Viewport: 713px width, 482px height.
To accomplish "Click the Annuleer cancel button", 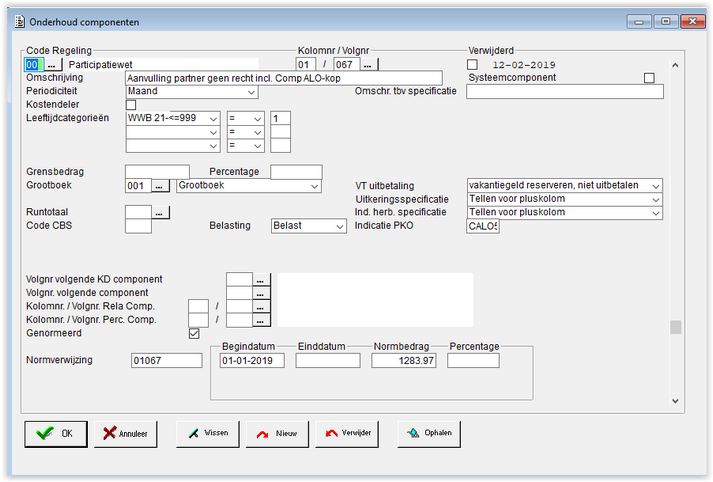I will [x=126, y=434].
